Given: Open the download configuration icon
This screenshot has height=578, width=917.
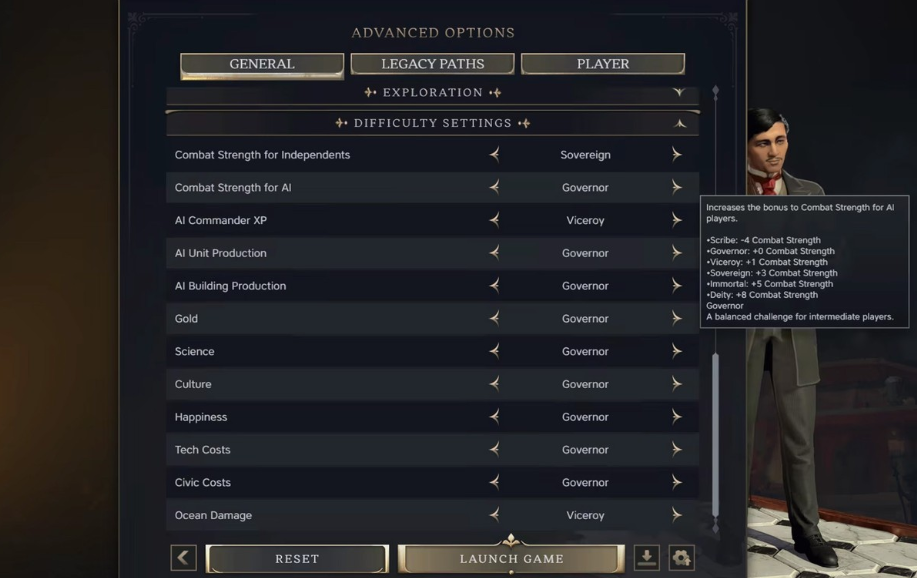Looking at the screenshot, I should coord(647,558).
